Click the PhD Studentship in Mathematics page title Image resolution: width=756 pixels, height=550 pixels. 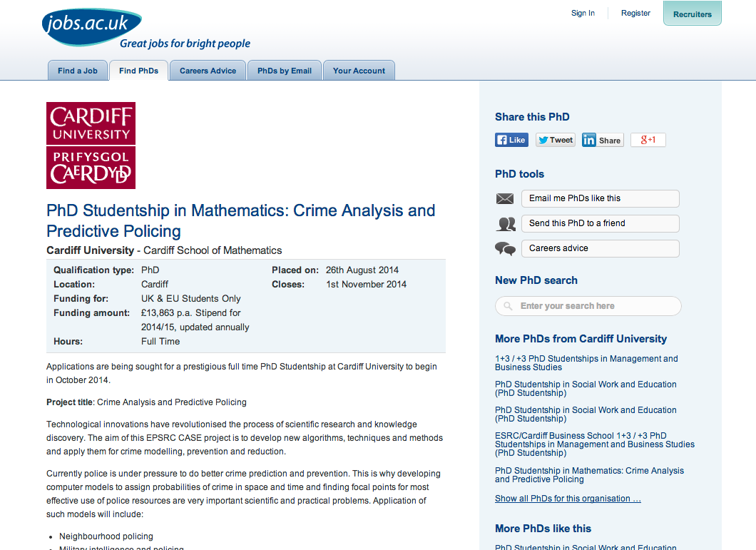point(240,220)
